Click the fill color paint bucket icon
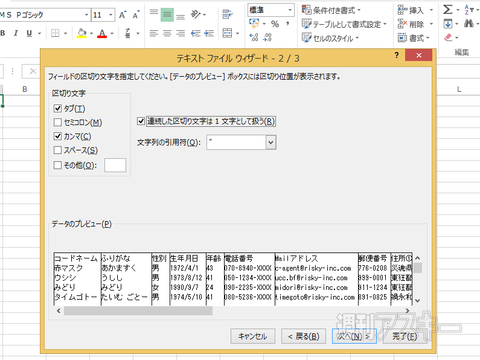The width and height of the screenshot is (480, 360). coord(82,33)
